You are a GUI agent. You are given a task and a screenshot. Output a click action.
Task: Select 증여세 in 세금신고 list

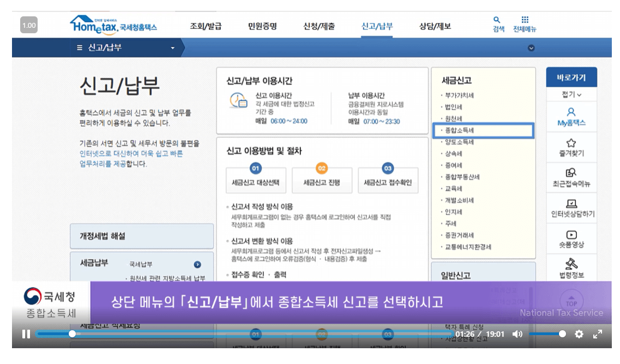pyautogui.click(x=454, y=165)
